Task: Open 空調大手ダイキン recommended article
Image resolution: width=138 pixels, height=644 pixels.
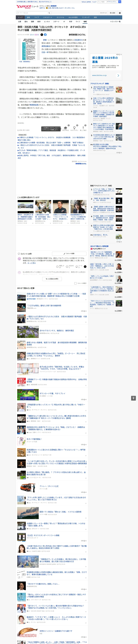Action: [x=56, y=295]
